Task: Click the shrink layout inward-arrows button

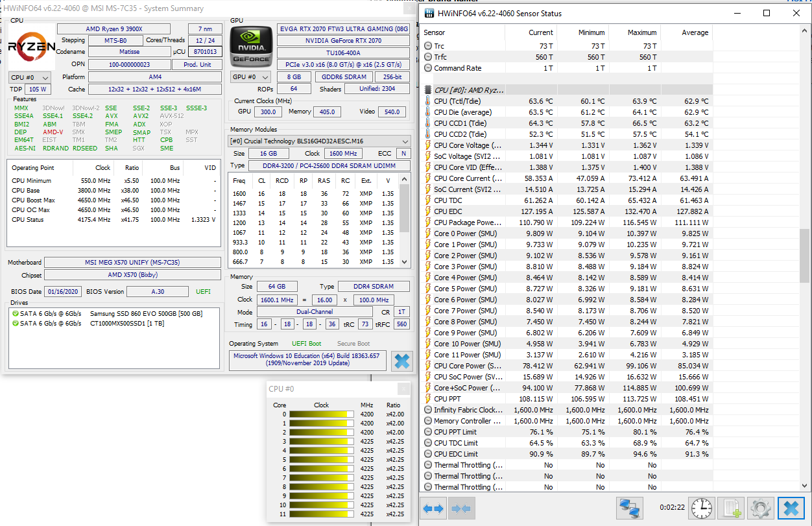Action: [x=460, y=508]
